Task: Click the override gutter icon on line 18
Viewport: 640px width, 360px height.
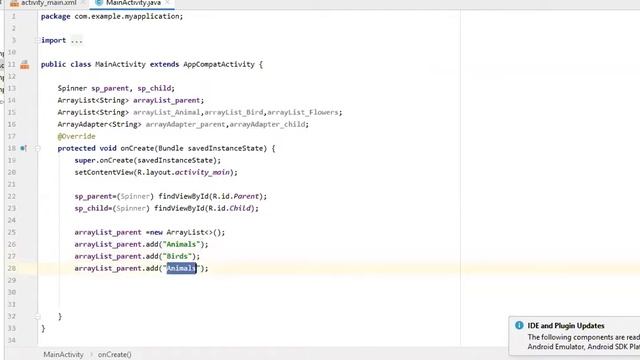Action: (x=23, y=148)
